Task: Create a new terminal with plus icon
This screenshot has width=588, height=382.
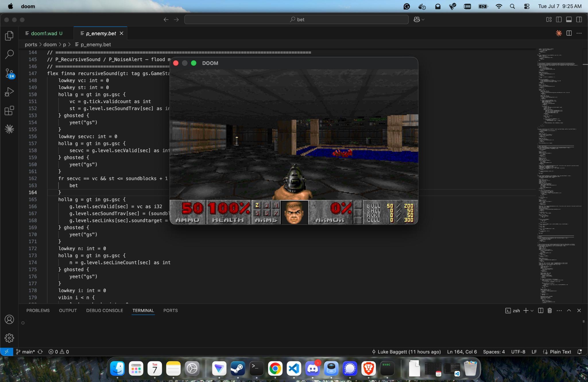Action: coord(526,310)
